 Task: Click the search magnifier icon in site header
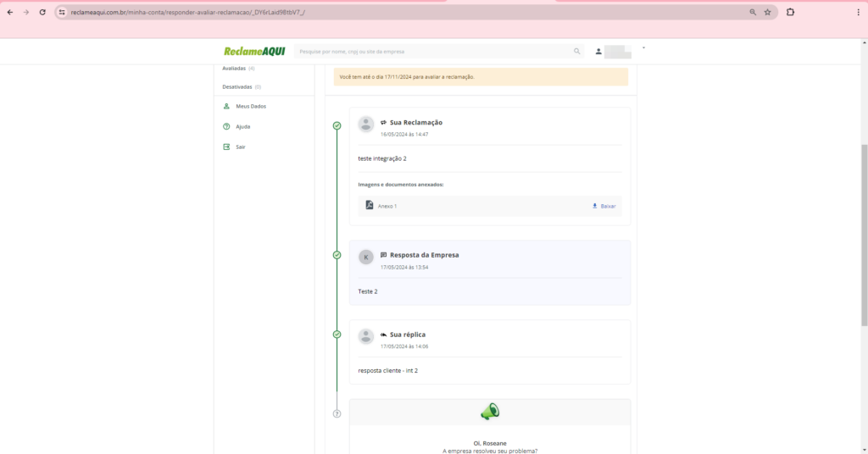577,52
